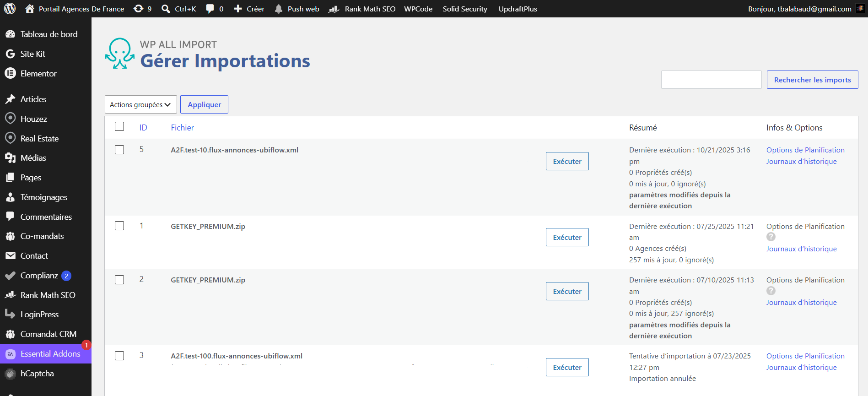Viewport: 868px width, 396px height.
Task: Click the Ctrl+K search icon
Action: coord(166,9)
